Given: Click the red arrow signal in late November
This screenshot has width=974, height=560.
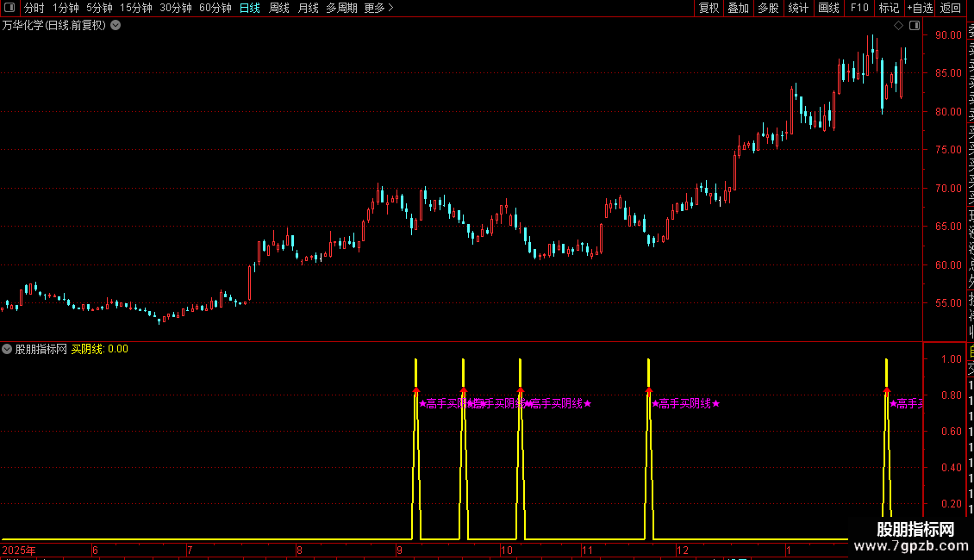Looking at the screenshot, I should pos(648,390).
